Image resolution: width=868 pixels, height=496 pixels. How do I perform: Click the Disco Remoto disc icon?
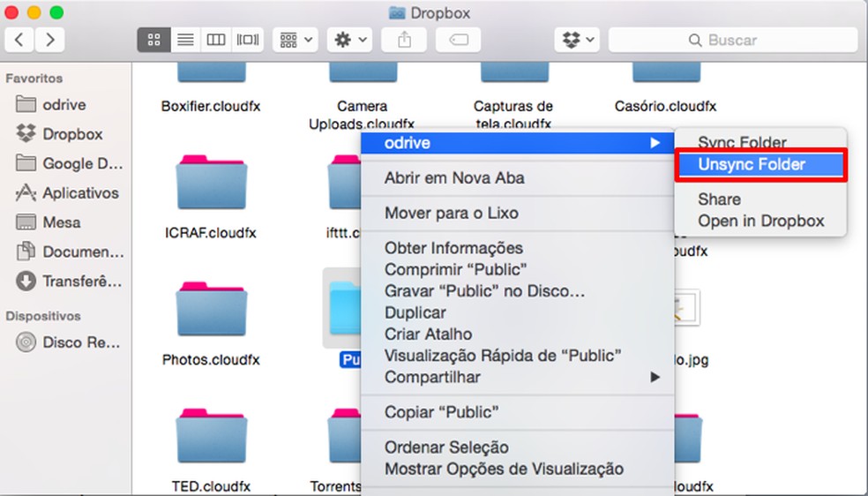26,342
